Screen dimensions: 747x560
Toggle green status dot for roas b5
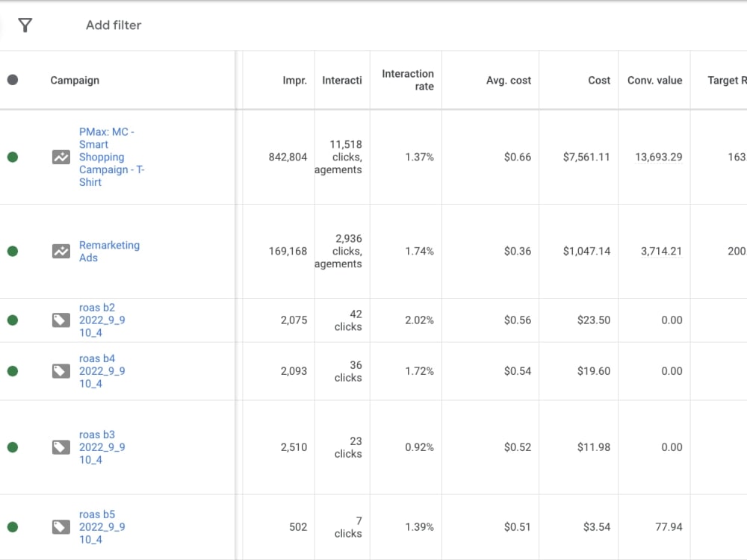point(13,527)
